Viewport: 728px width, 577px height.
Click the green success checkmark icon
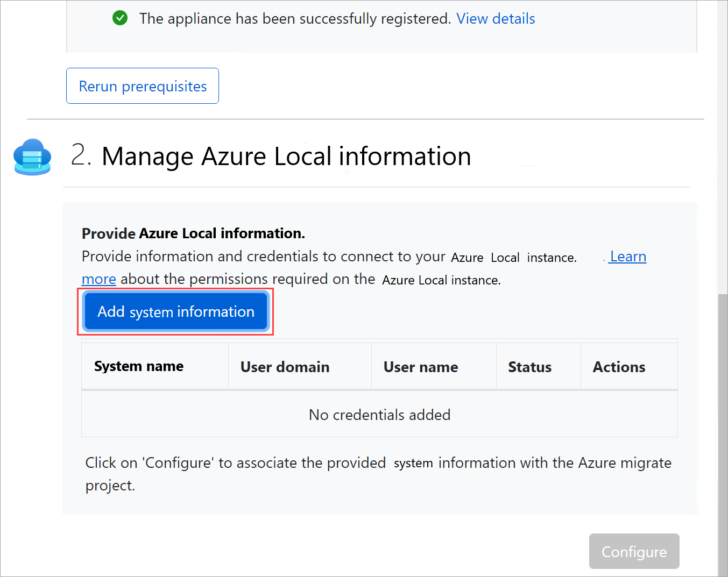pyautogui.click(x=120, y=18)
